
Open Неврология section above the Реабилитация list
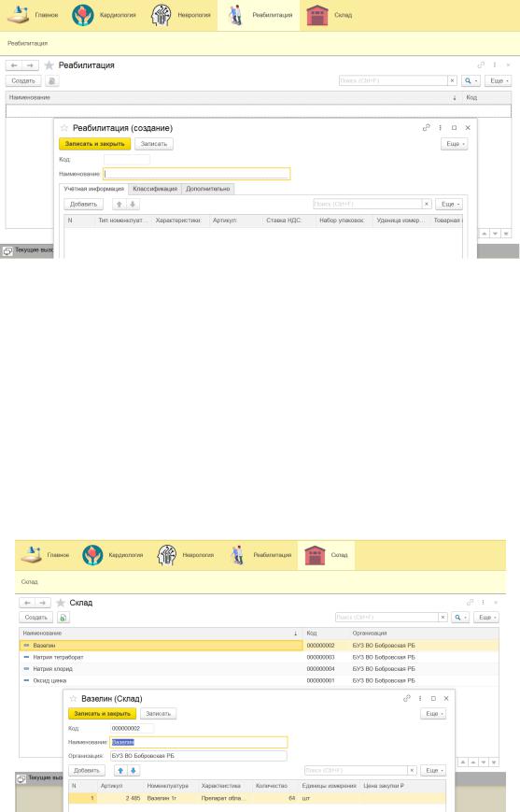(x=180, y=15)
